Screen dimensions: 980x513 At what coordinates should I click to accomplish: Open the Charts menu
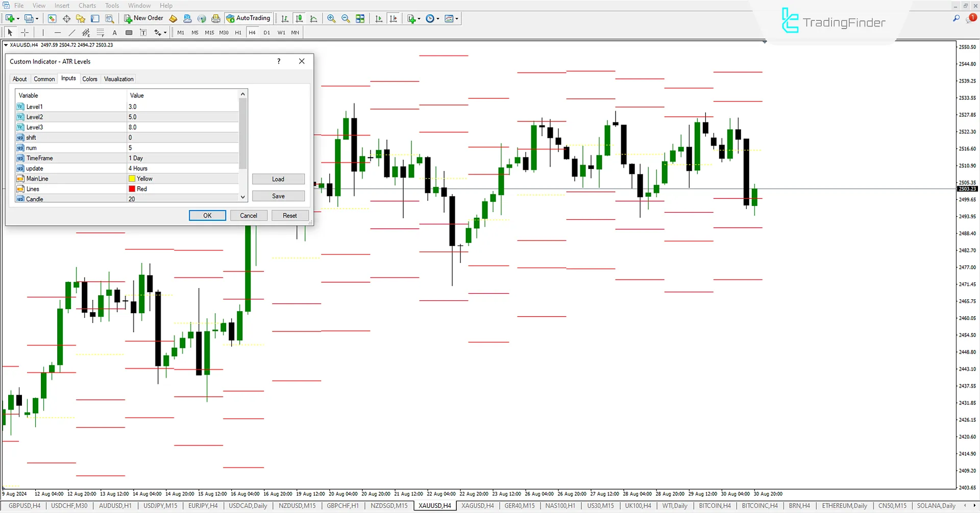click(x=87, y=5)
